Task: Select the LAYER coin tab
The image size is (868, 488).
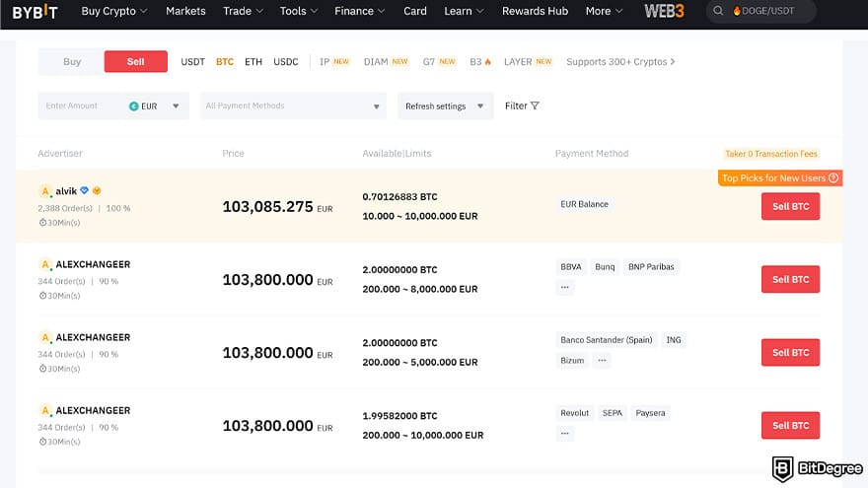Action: pyautogui.click(x=528, y=62)
